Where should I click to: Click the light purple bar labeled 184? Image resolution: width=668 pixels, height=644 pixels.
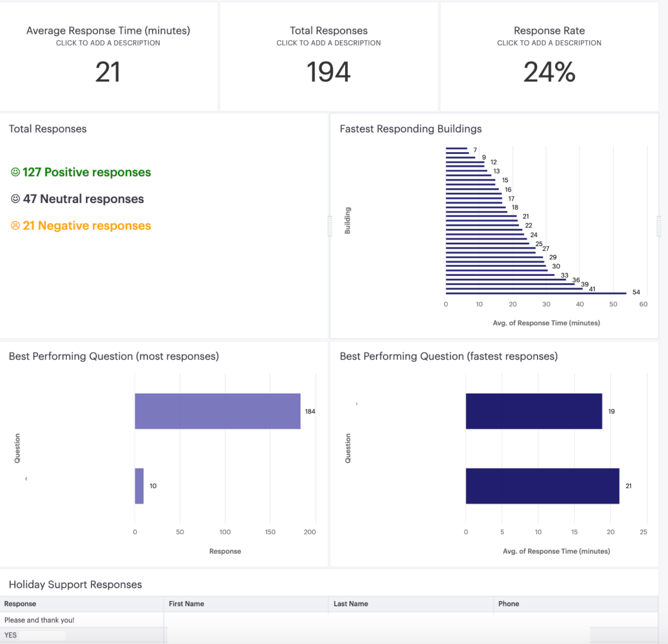pyautogui.click(x=217, y=411)
